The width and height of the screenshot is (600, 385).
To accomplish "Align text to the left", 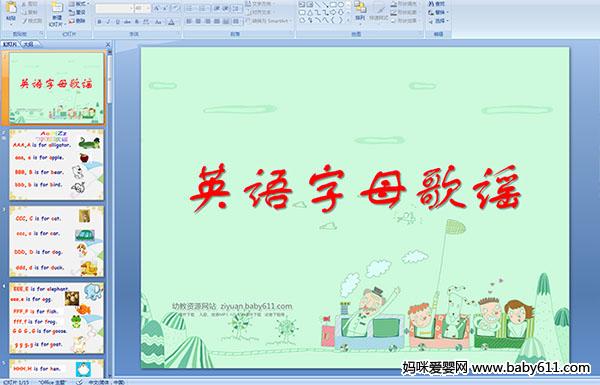I will 189,21.
